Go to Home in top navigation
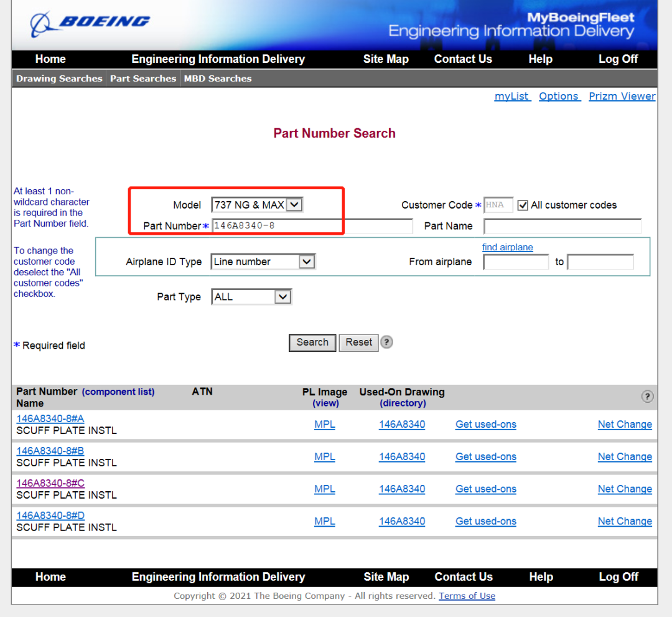This screenshot has width=672, height=617. point(50,59)
